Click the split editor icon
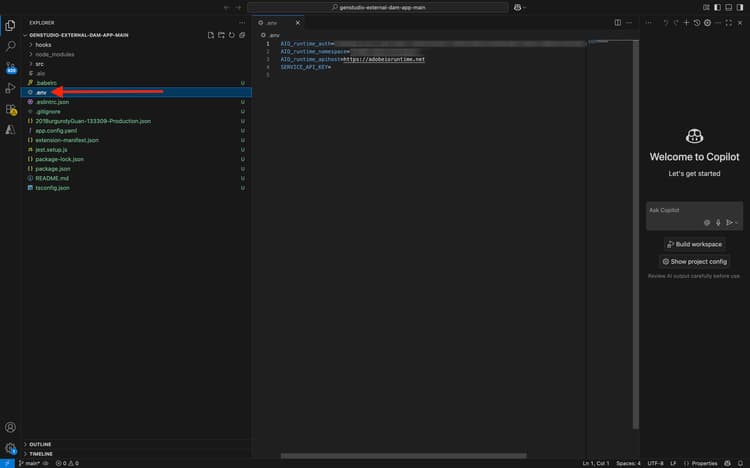Screen dimensions: 750x468 click(616, 22)
